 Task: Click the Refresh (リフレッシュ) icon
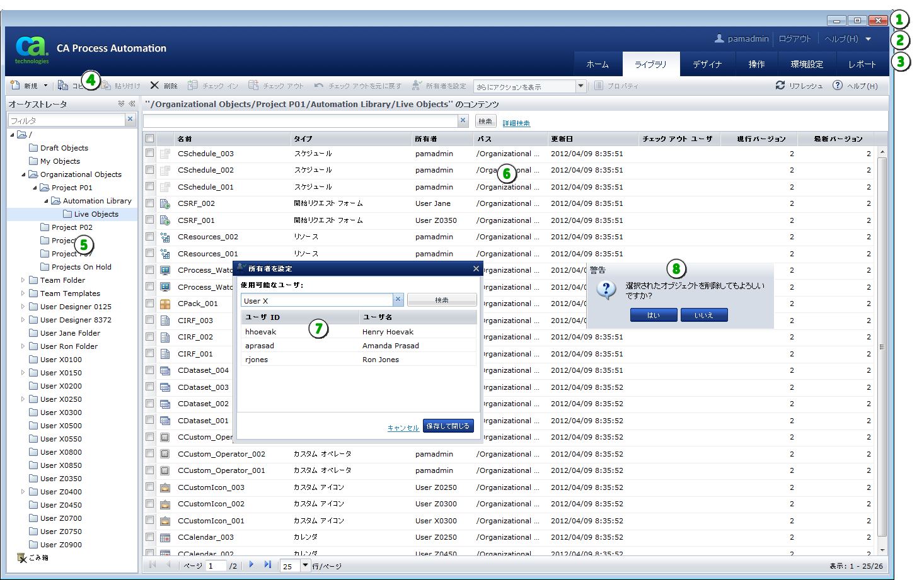(780, 86)
